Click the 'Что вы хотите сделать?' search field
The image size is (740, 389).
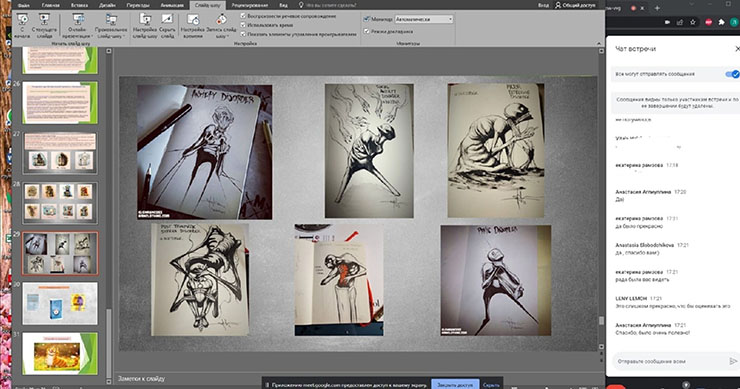[331, 5]
